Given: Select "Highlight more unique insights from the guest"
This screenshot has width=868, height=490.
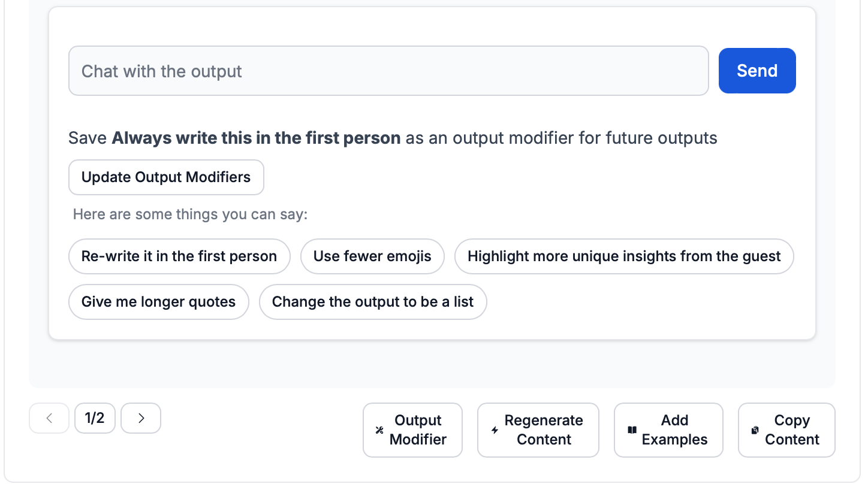Looking at the screenshot, I should tap(624, 256).
